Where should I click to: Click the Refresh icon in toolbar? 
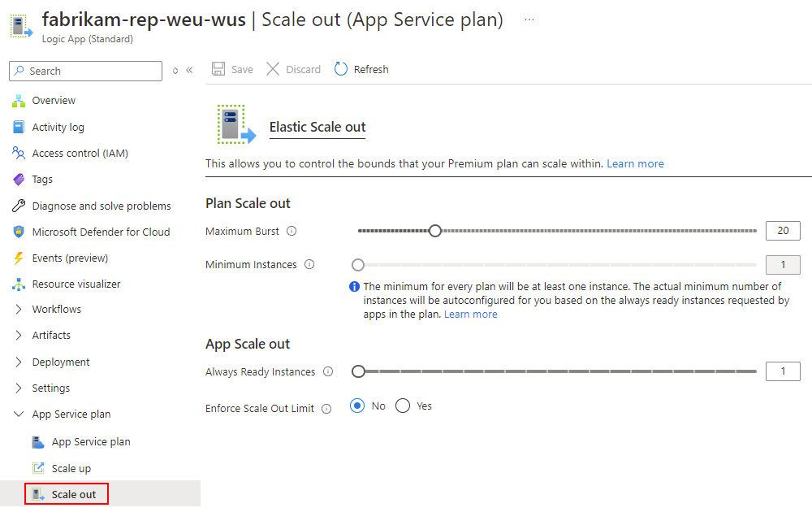[341, 70]
